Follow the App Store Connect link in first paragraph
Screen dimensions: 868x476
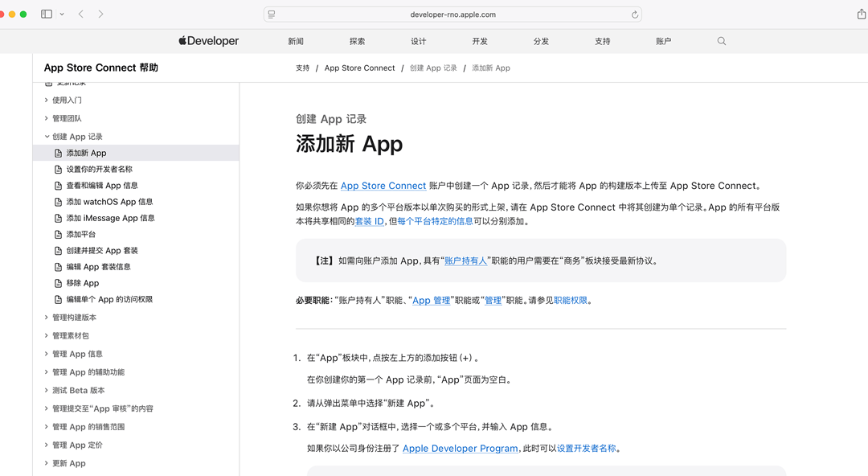(x=383, y=187)
